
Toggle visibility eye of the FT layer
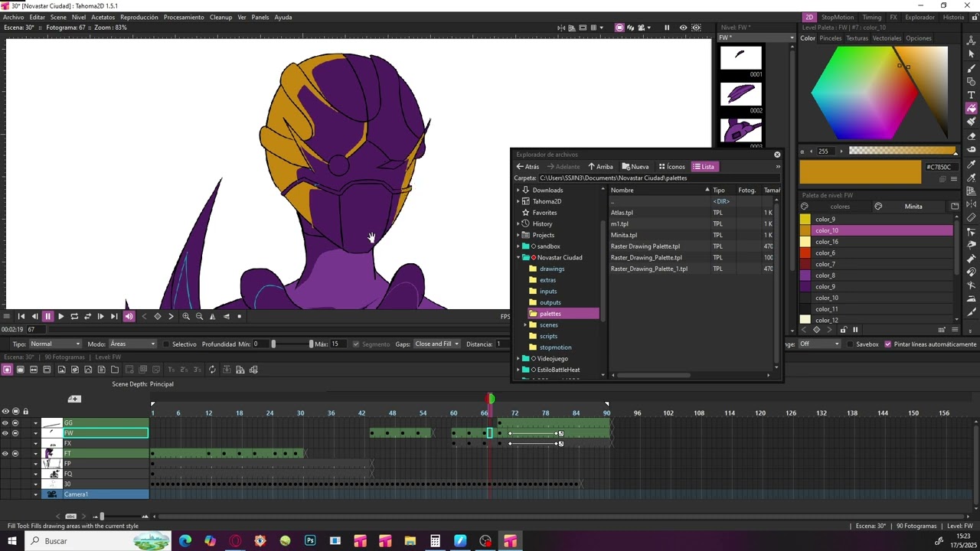5,454
